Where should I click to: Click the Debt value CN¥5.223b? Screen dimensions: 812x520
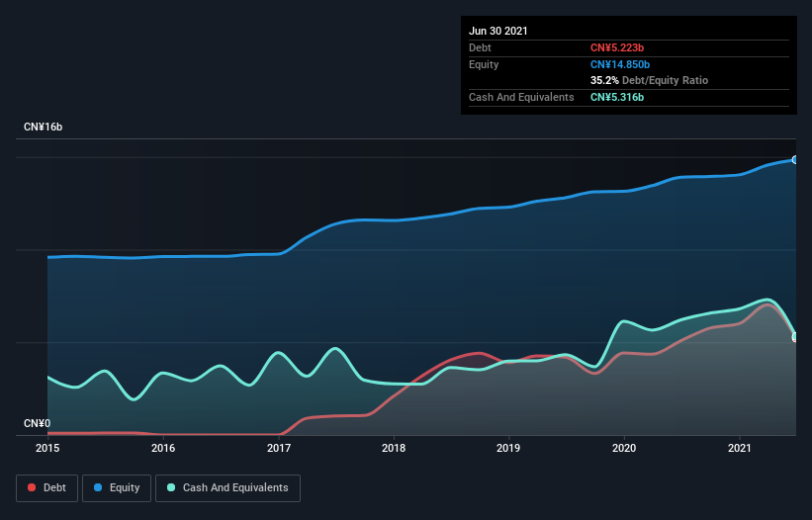coord(617,47)
